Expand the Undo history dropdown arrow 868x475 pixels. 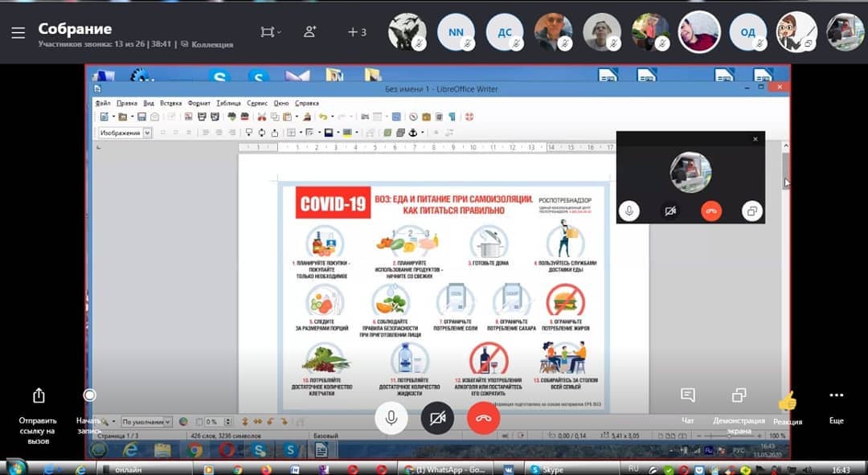click(x=332, y=117)
